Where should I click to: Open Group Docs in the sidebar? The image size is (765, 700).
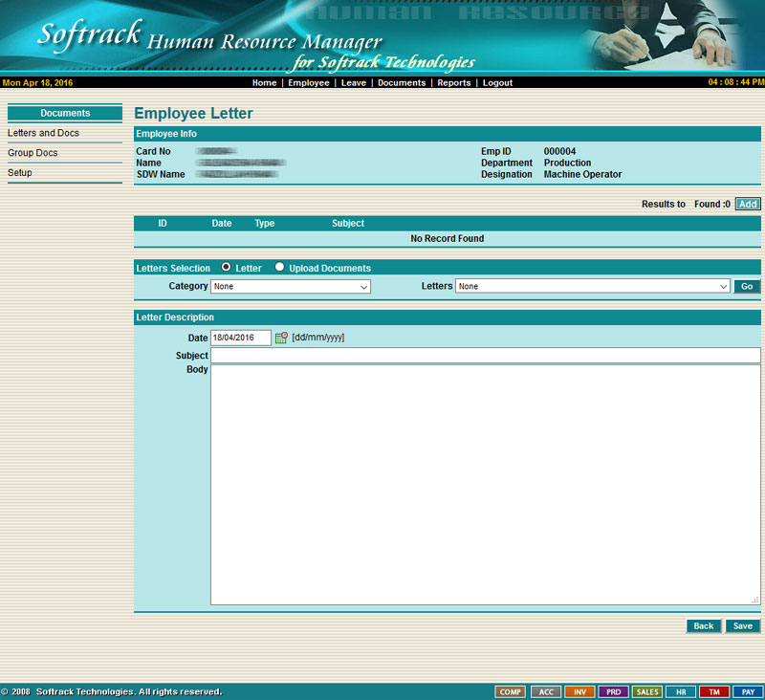point(33,153)
